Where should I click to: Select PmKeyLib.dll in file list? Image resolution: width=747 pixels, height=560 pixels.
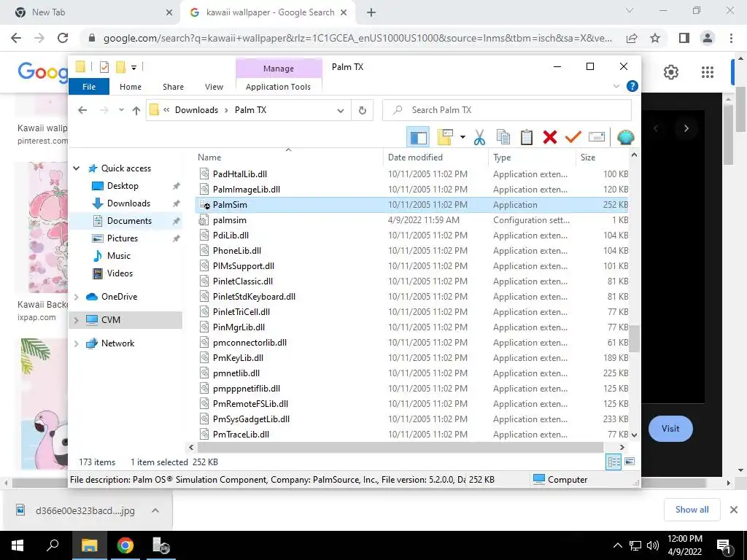coord(411,358)
